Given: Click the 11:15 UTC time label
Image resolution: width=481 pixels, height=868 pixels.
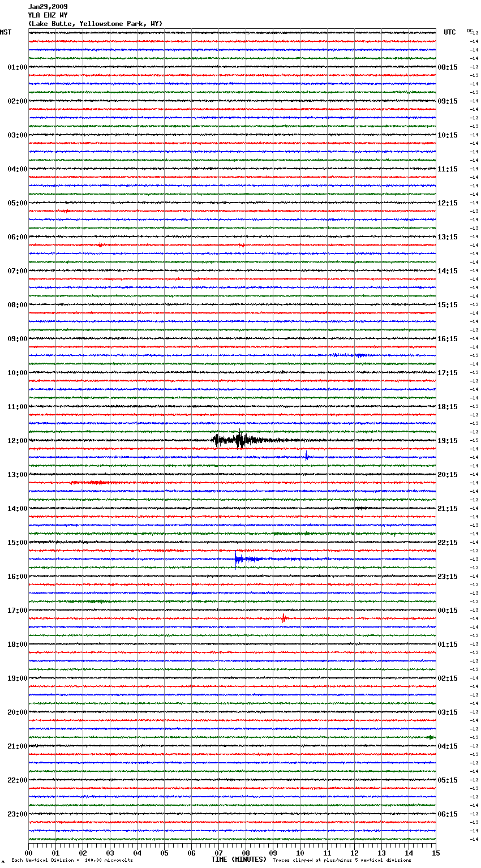Looking at the screenshot, I should pyautogui.click(x=448, y=169).
